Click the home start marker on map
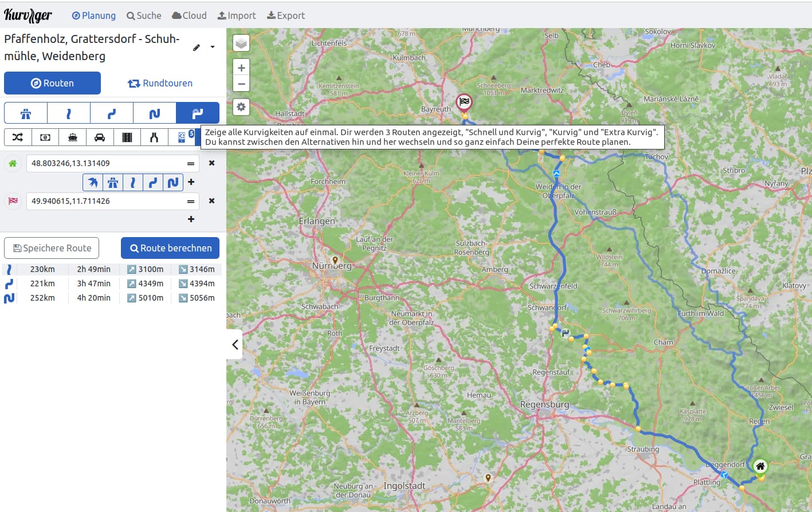Screen dimensions: 812x512 [x=760, y=466]
